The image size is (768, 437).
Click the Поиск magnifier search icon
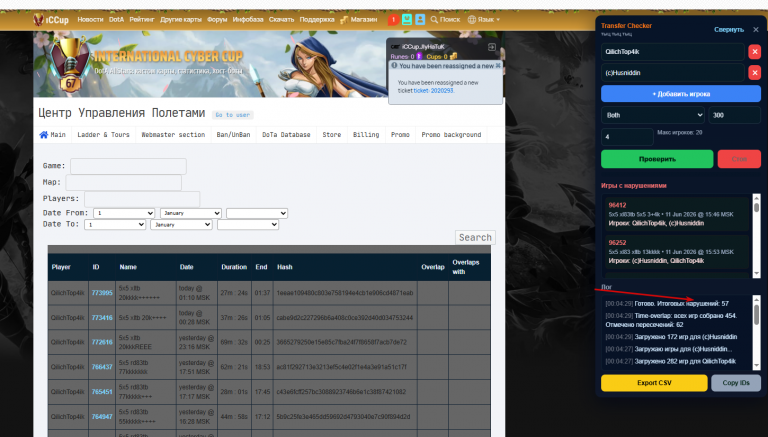434,20
